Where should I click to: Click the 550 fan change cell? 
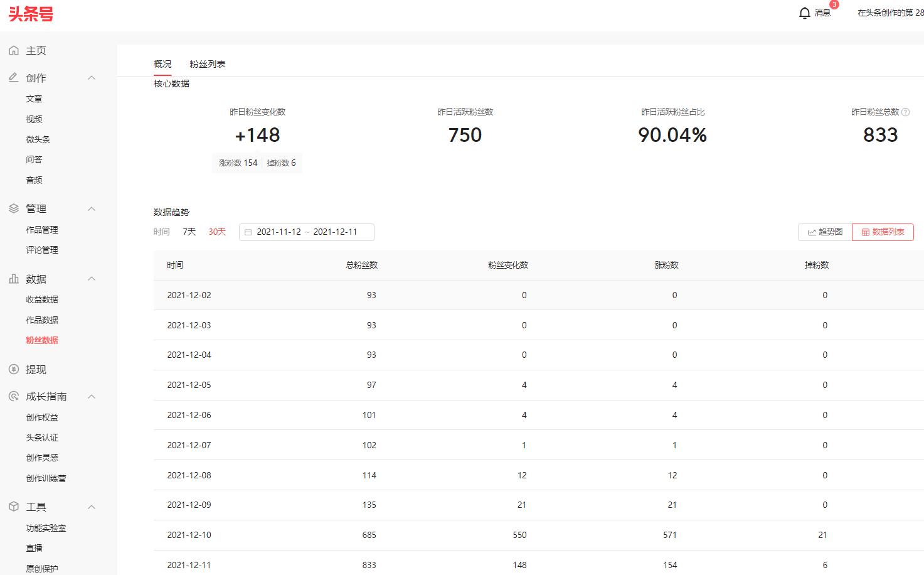point(519,535)
